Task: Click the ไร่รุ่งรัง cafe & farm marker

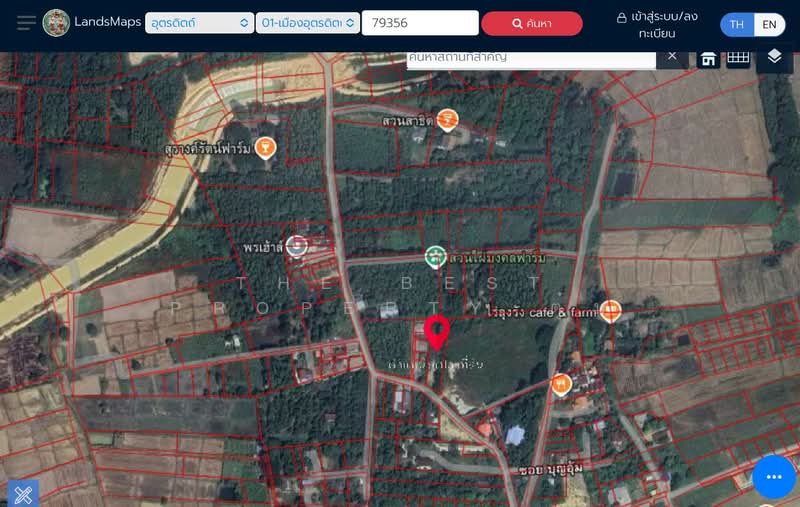Action: 610,311
